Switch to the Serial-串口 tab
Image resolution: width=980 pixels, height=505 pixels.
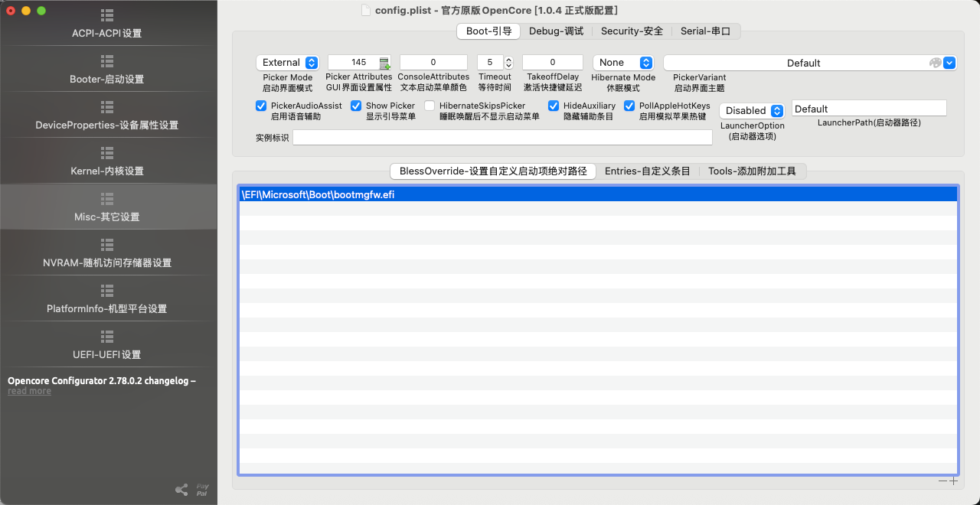[x=706, y=31]
